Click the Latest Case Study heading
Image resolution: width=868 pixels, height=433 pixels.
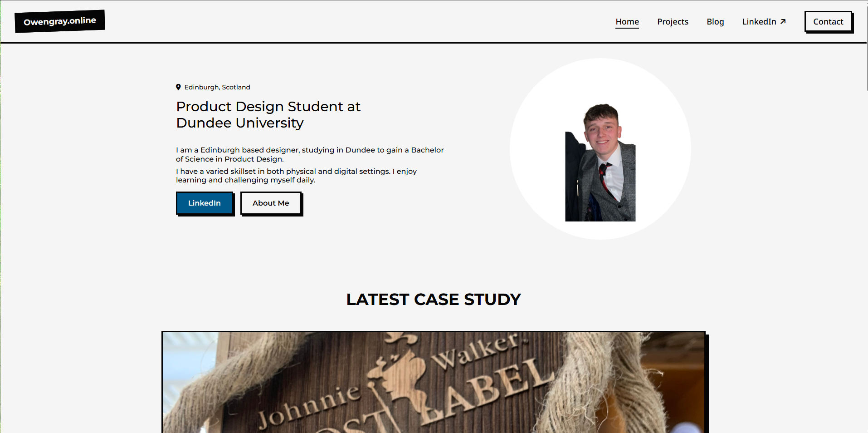point(434,300)
